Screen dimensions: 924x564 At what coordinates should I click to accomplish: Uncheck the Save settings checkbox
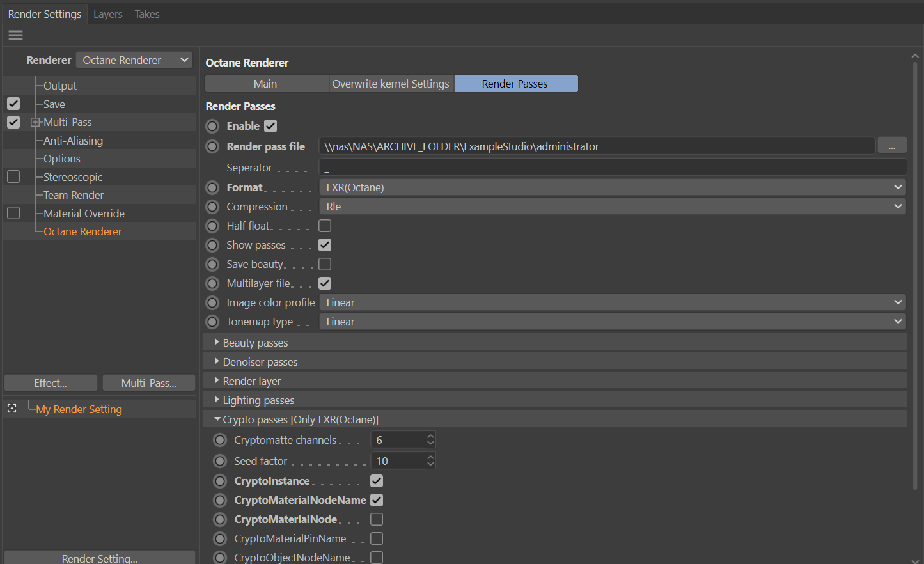13,104
